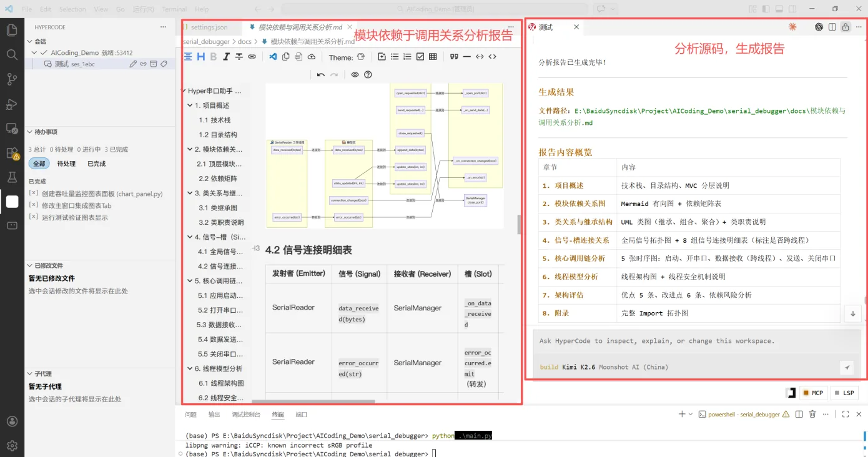The image size is (868, 457).
Task: Open the Manage gear in activity bar
Action: (12, 446)
